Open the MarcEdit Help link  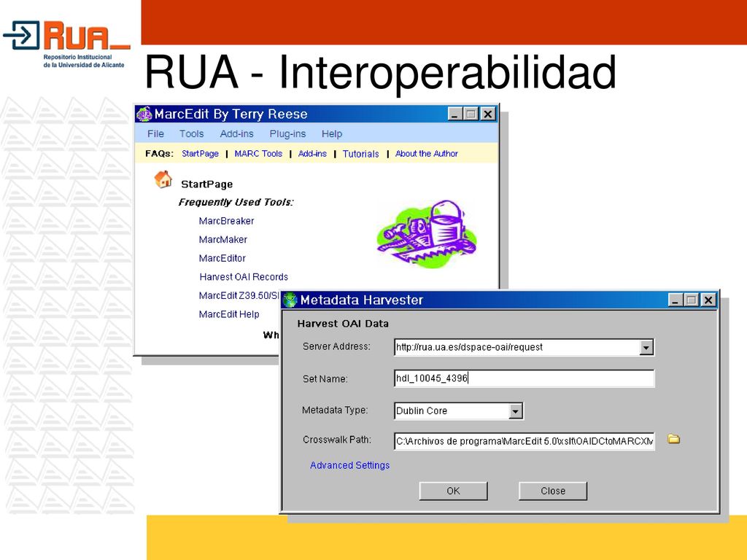pyautogui.click(x=229, y=314)
